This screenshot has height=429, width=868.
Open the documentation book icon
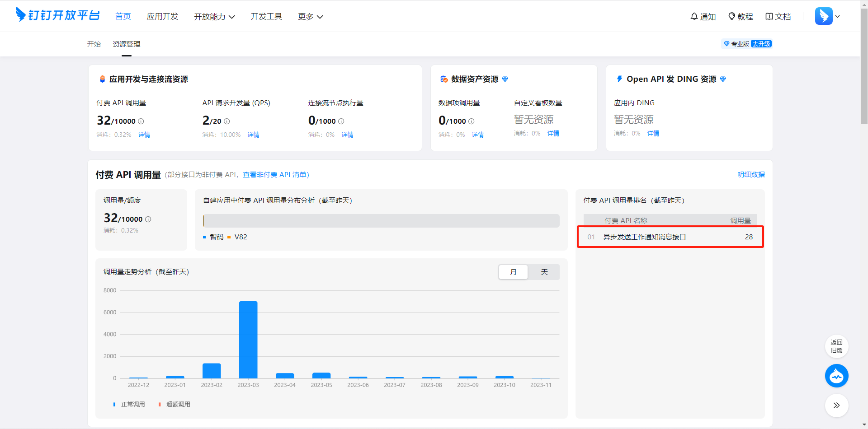point(769,16)
